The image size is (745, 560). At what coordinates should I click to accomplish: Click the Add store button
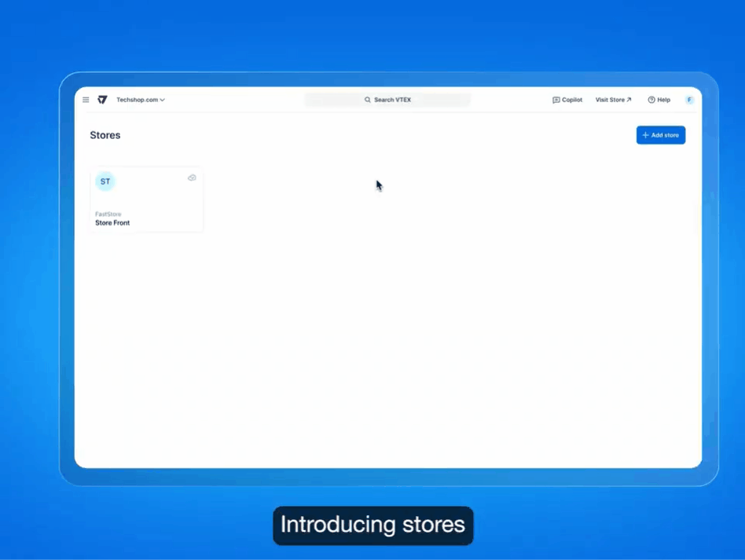tap(660, 135)
